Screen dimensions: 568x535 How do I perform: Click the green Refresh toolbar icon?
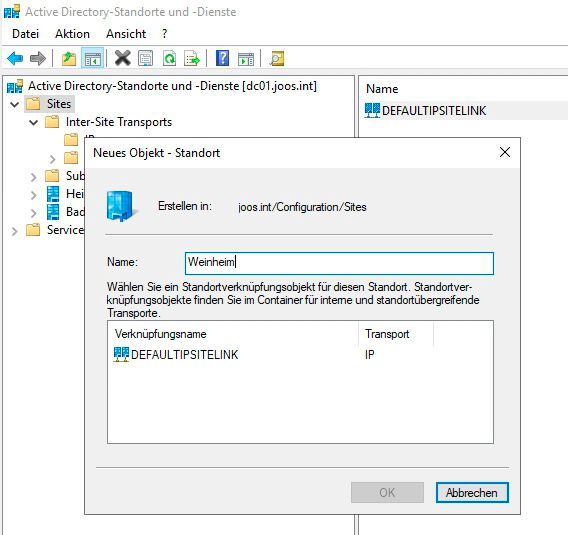coord(169,59)
